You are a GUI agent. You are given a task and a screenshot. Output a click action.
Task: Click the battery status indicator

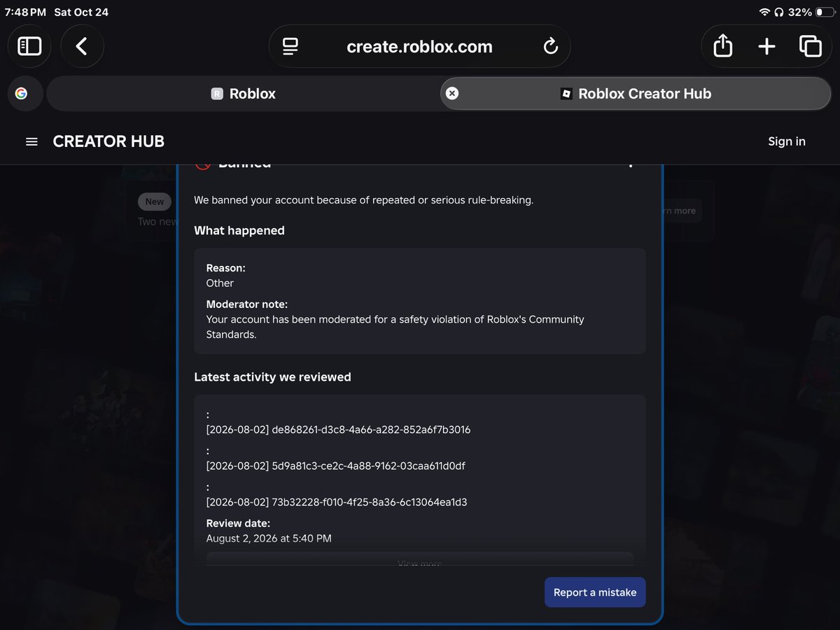[x=825, y=13]
